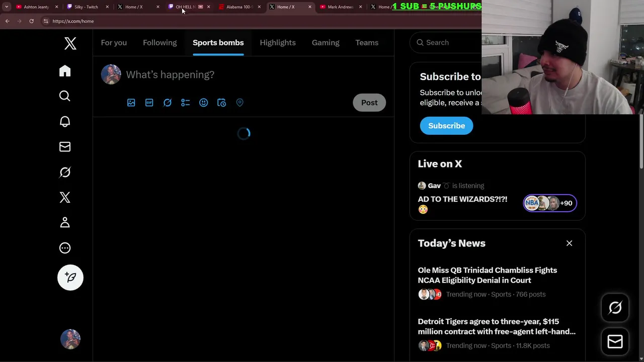Close the Alabama 100 browser tab
The image size is (644, 362).
[x=259, y=7]
